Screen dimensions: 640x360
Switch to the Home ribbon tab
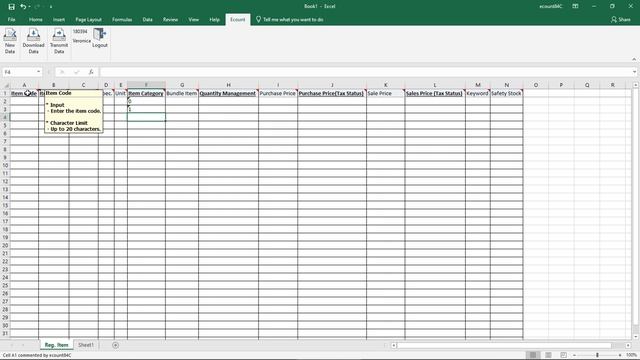click(x=36, y=20)
